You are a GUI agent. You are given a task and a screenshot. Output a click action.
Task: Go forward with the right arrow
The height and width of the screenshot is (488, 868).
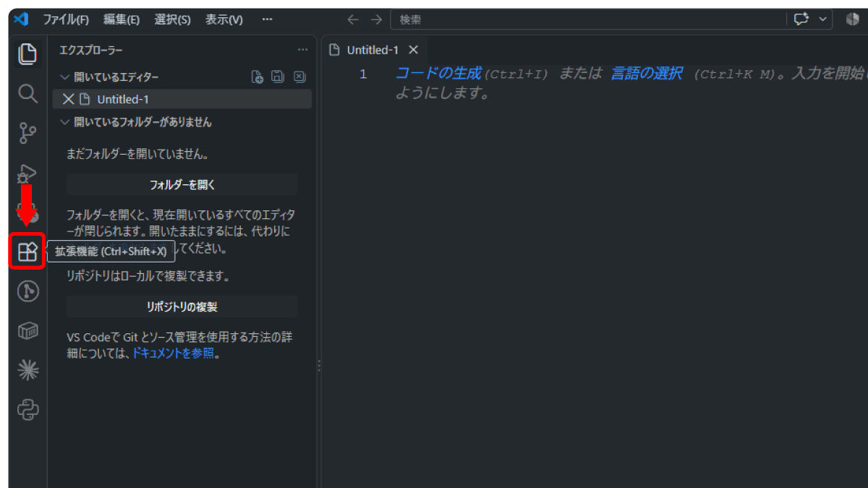[x=376, y=20]
